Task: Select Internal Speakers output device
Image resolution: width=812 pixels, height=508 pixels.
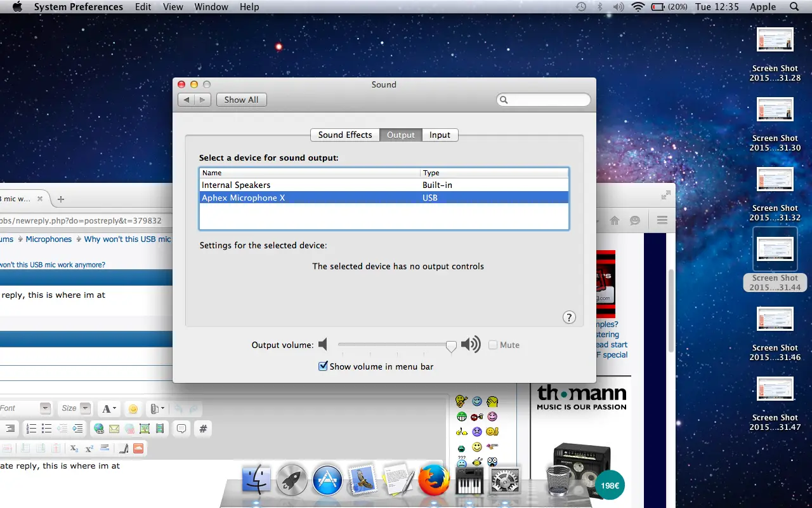Action: point(384,185)
